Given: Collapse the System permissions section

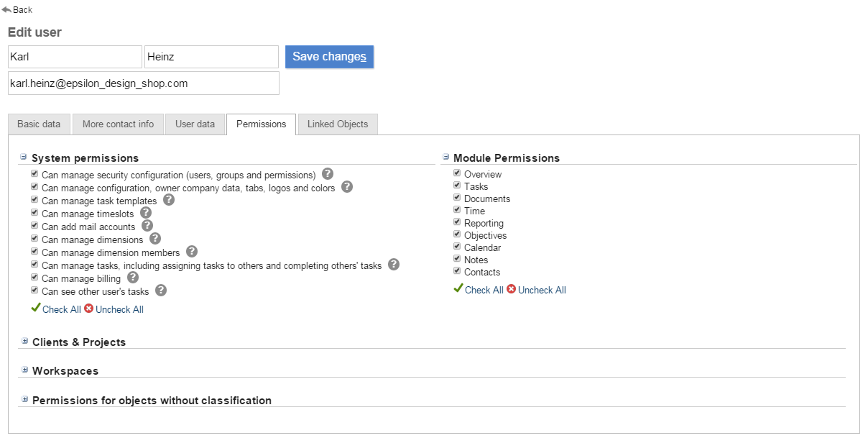Looking at the screenshot, I should (x=24, y=157).
